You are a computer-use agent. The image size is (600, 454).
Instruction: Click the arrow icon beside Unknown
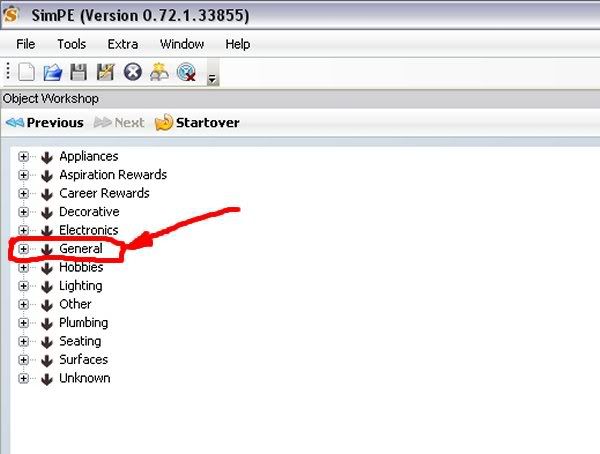pyautogui.click(x=47, y=379)
